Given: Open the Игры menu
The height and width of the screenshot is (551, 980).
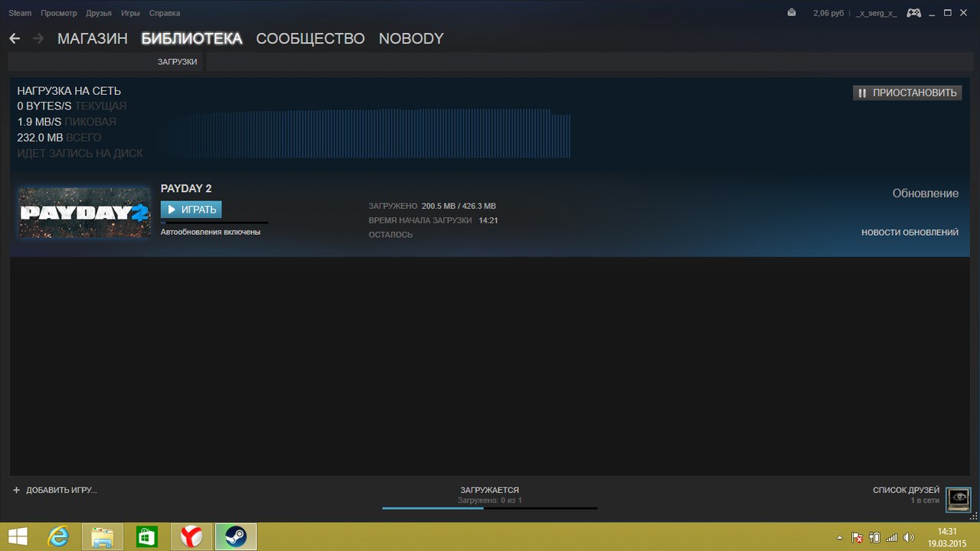Looking at the screenshot, I should [130, 13].
